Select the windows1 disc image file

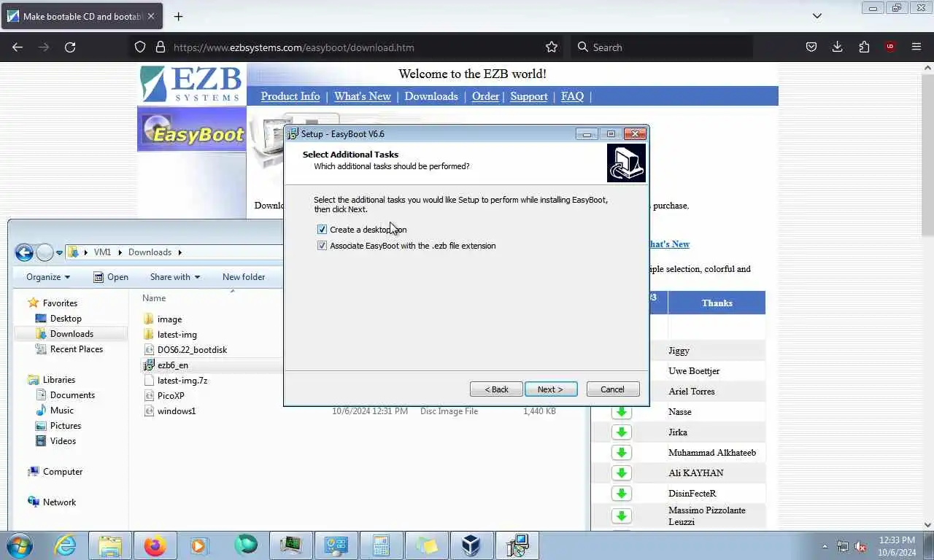tap(177, 411)
